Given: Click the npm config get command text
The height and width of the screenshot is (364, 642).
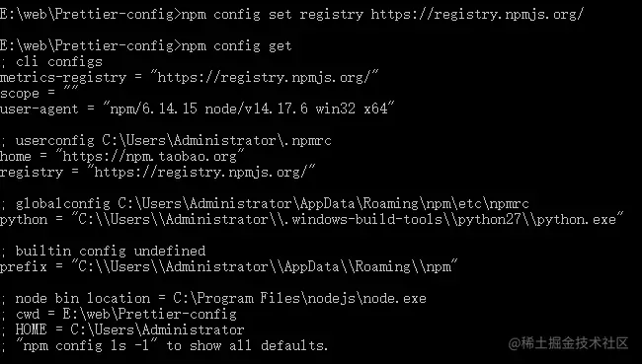Looking at the screenshot, I should (236, 45).
